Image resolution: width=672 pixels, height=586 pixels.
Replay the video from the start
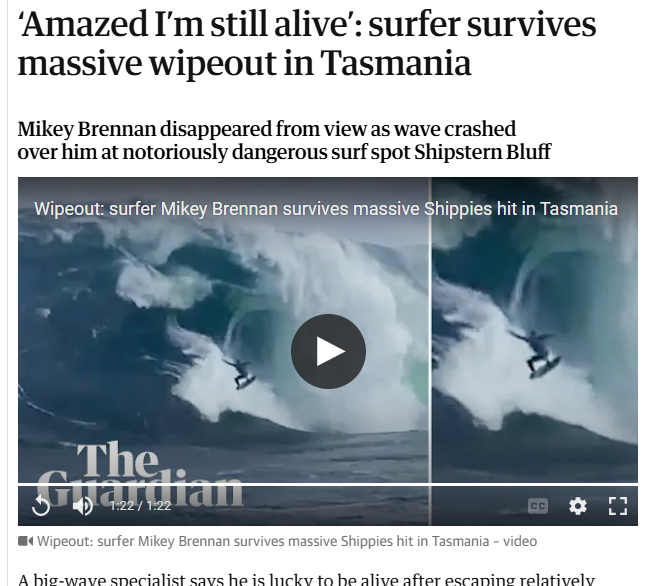point(41,505)
